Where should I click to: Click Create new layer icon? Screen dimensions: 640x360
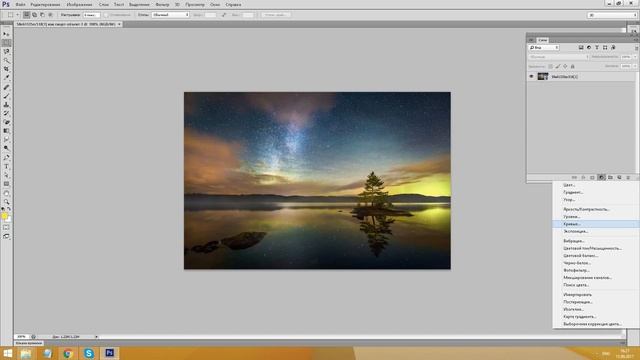tap(619, 178)
